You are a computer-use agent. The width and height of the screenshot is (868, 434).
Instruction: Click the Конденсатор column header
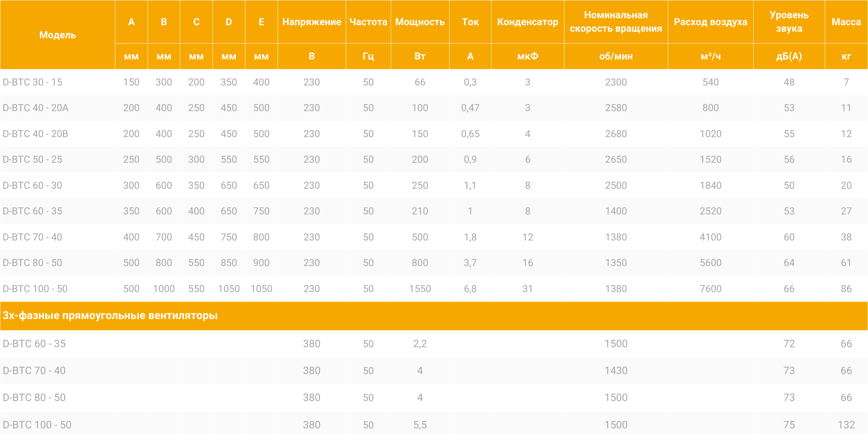coord(527,22)
